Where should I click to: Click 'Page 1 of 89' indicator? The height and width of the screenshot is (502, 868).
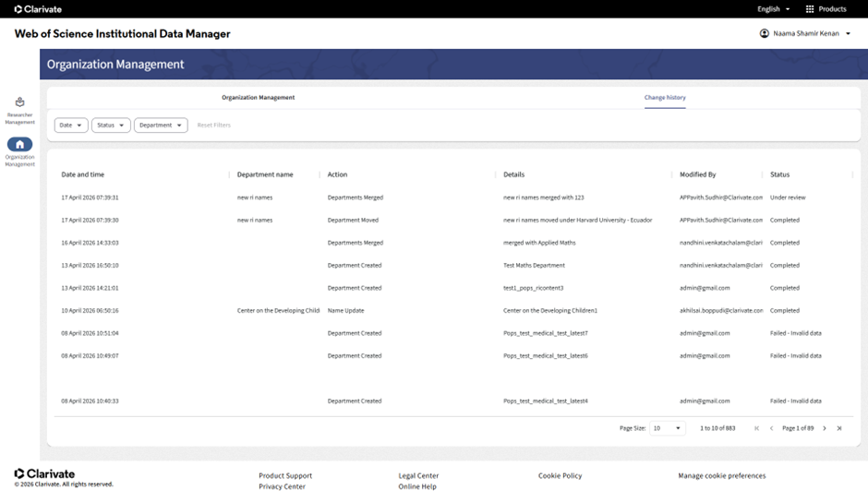pos(798,428)
